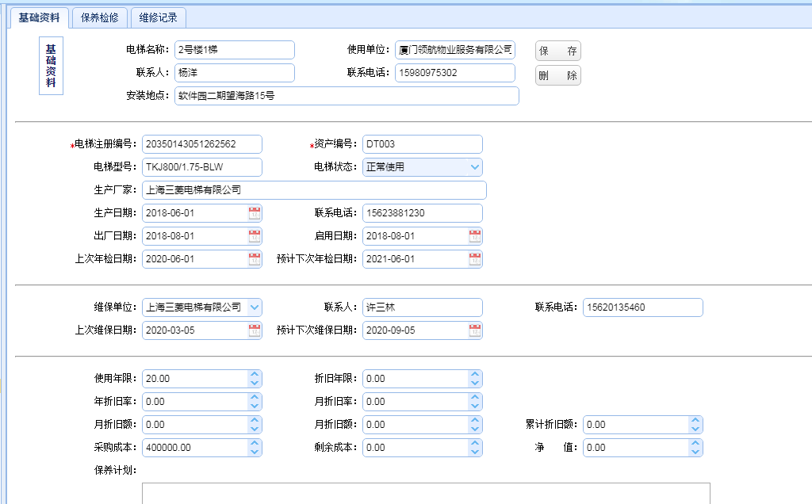This screenshot has height=504, width=812.
Task: Open calendar for 预计下次年检日期 field
Action: pyautogui.click(x=474, y=259)
